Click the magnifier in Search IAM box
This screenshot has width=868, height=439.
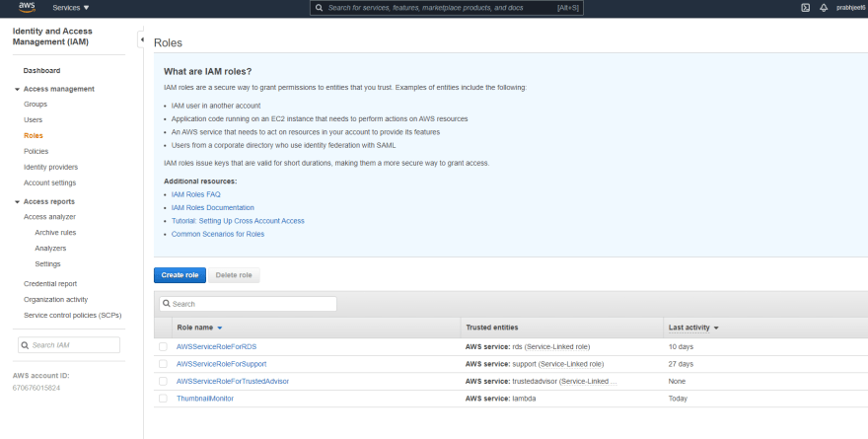25,345
